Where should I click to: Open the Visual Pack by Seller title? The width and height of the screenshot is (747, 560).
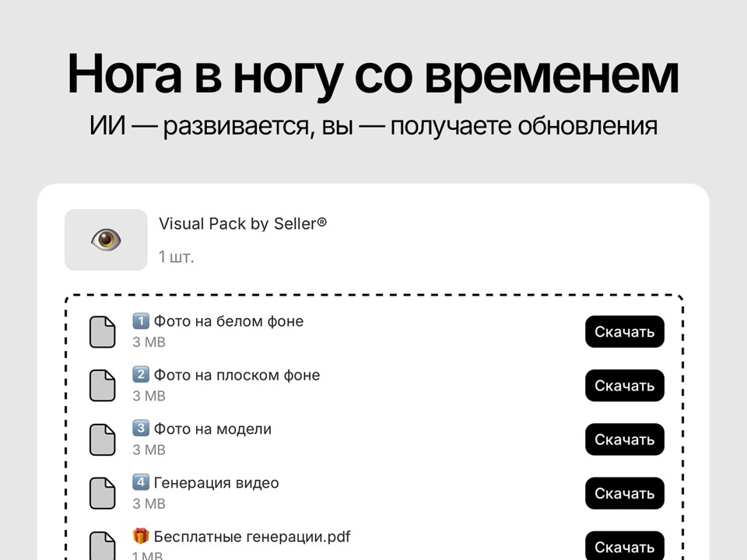tap(242, 224)
